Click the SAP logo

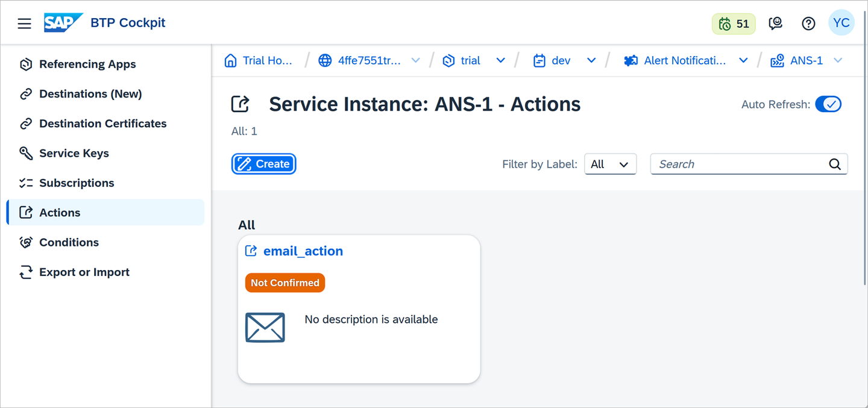click(x=63, y=23)
